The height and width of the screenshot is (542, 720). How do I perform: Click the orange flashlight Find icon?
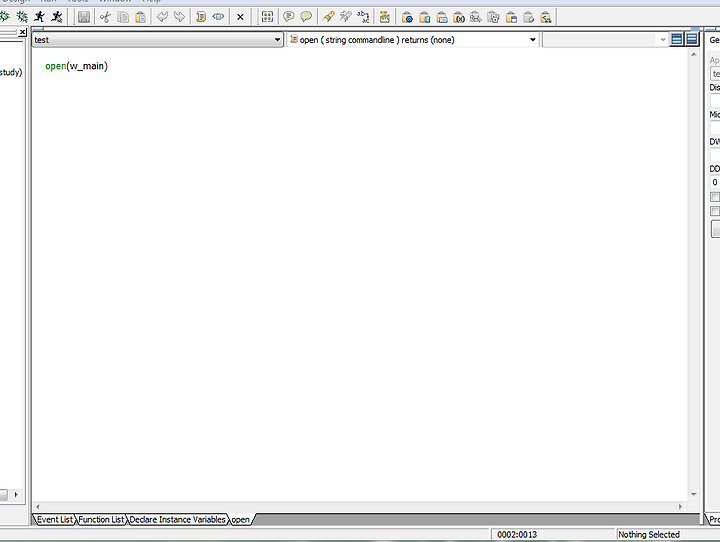click(328, 17)
